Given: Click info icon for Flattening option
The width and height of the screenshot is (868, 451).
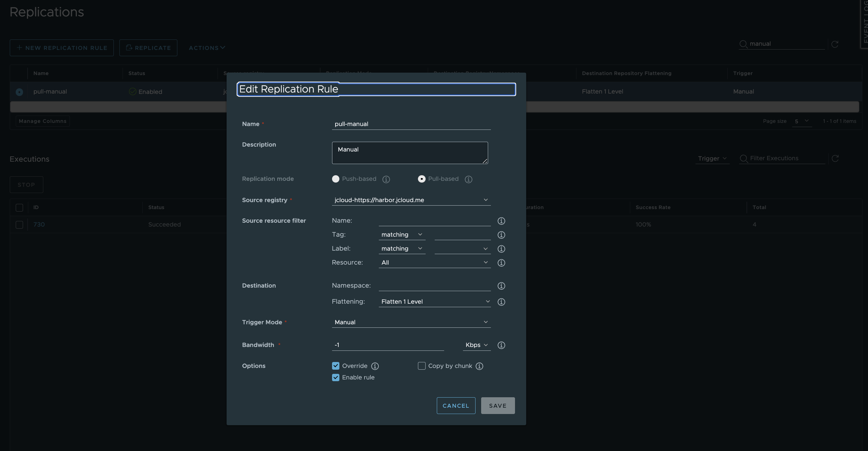Looking at the screenshot, I should 501,302.
